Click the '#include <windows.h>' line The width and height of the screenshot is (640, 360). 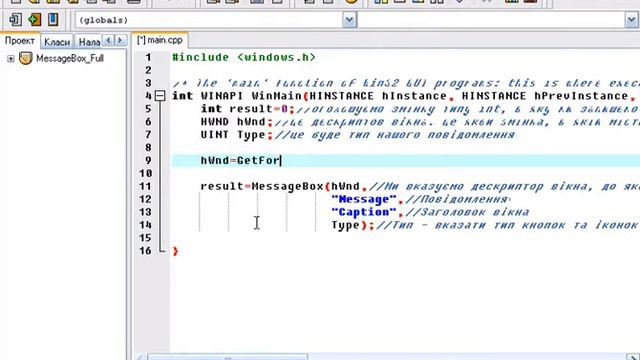244,57
